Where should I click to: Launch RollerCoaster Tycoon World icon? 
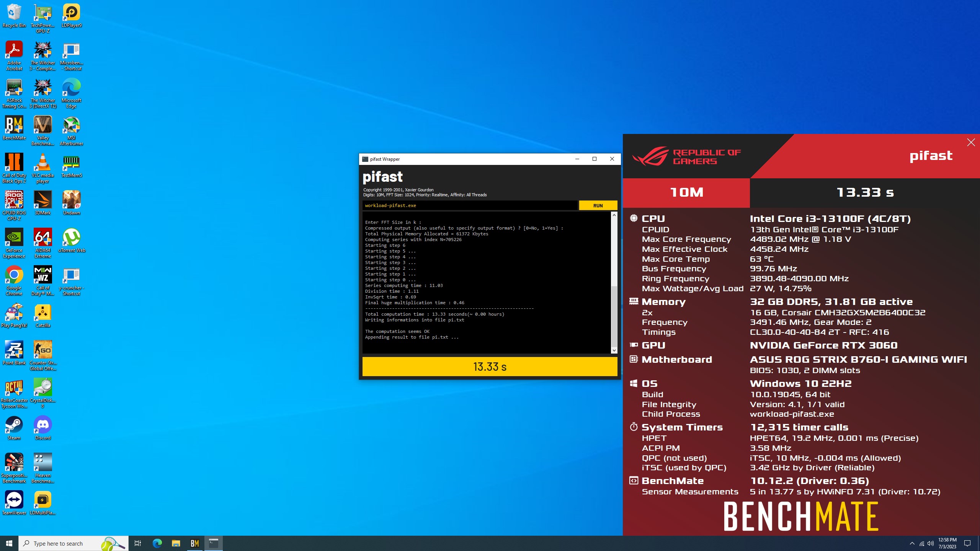pyautogui.click(x=14, y=393)
